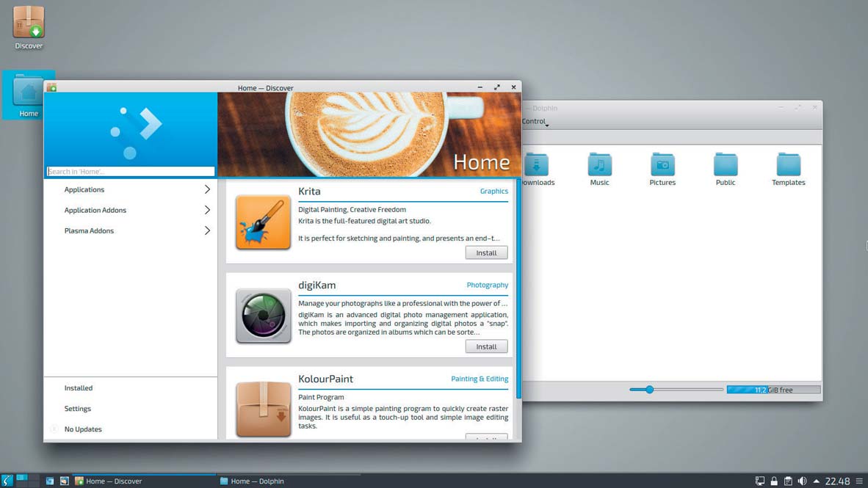Open the KolourPaint app title
Image resolution: width=868 pixels, height=488 pixels.
[325, 379]
